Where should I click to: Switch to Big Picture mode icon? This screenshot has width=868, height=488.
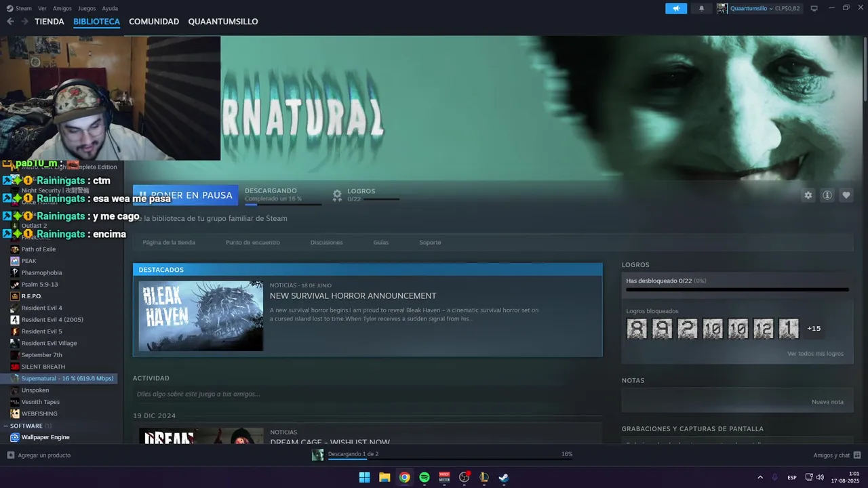click(x=814, y=8)
